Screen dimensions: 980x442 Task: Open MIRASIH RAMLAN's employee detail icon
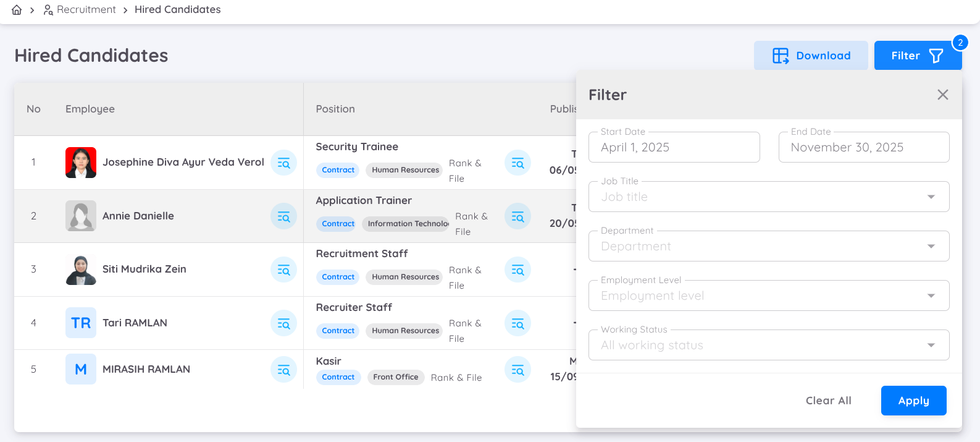point(283,370)
